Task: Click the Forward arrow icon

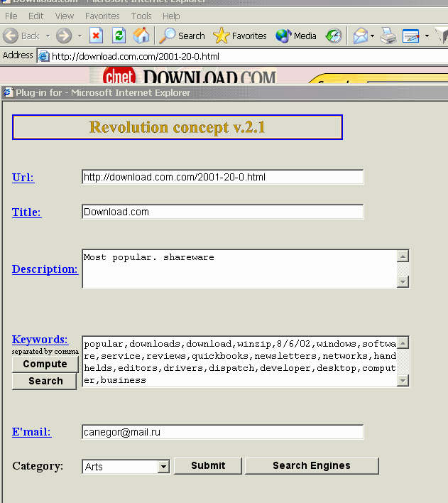Action: click(64, 36)
